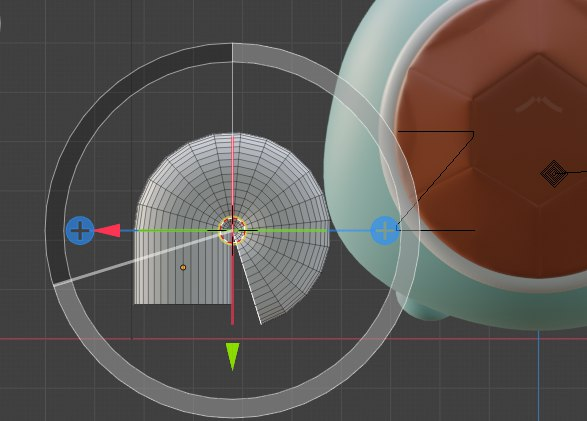Screen dimensions: 587x421
Task: Click the red arrow gizmo handle
Action: (107, 231)
